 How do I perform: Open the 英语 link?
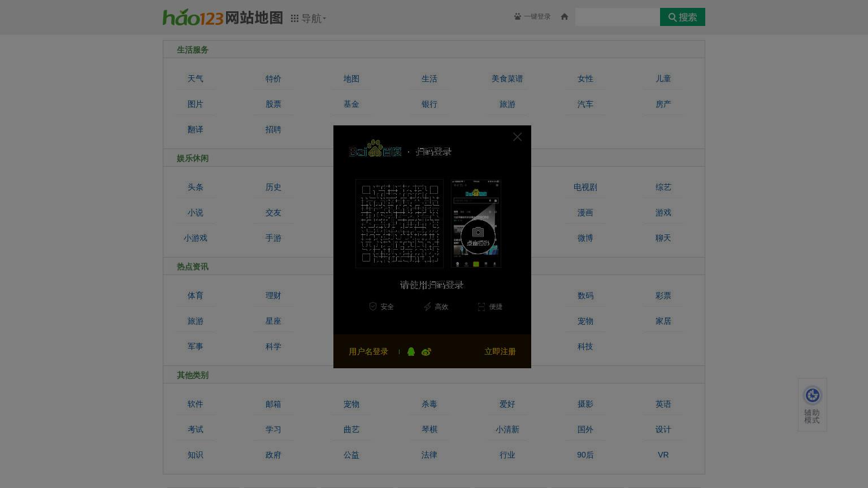click(x=663, y=404)
